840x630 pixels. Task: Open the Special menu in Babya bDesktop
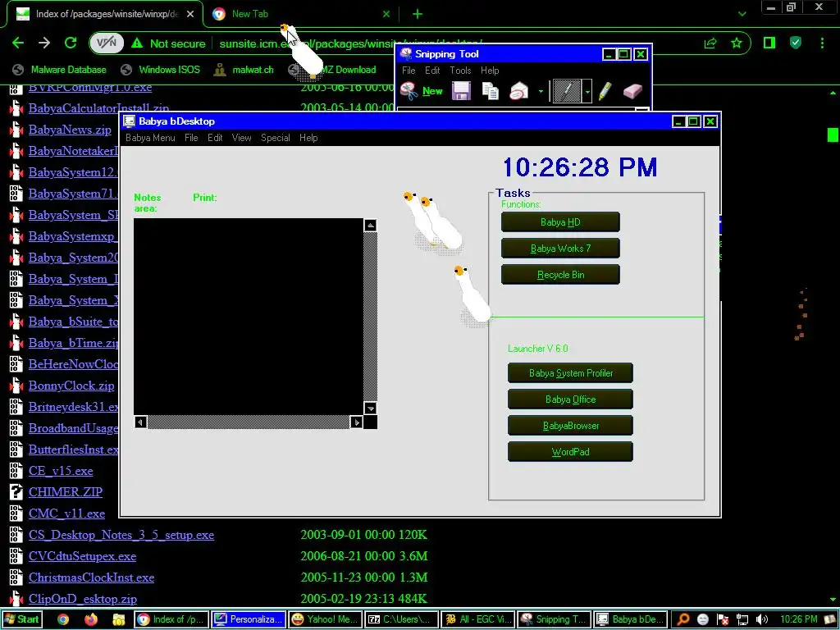point(276,138)
